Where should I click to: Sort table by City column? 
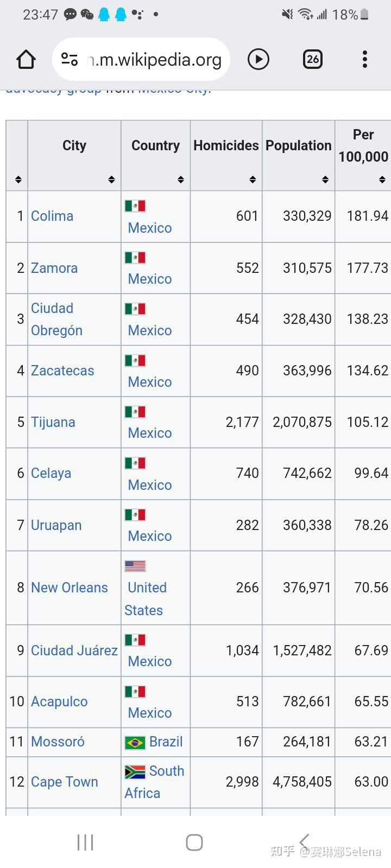pyautogui.click(x=74, y=156)
